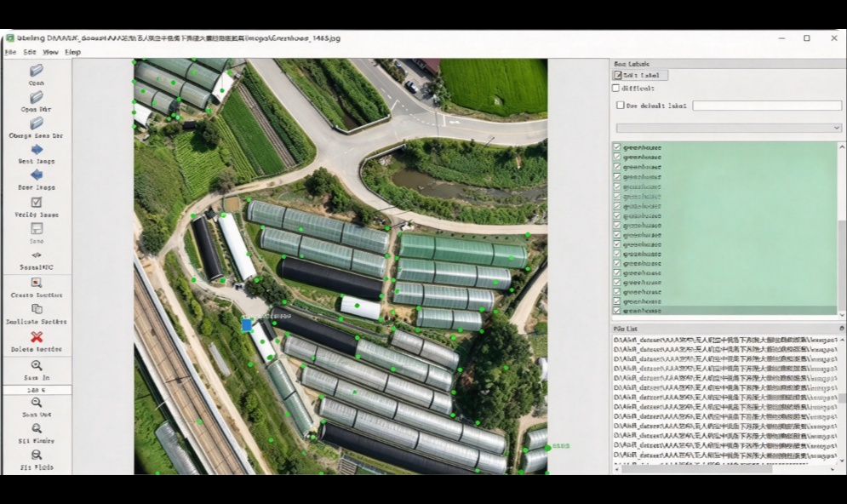Click the Save disk icon

click(37, 228)
